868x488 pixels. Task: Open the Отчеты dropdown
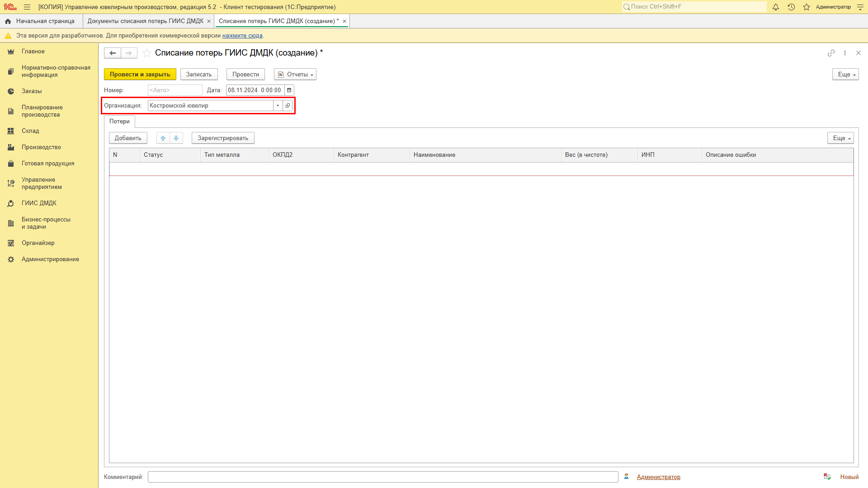(295, 74)
